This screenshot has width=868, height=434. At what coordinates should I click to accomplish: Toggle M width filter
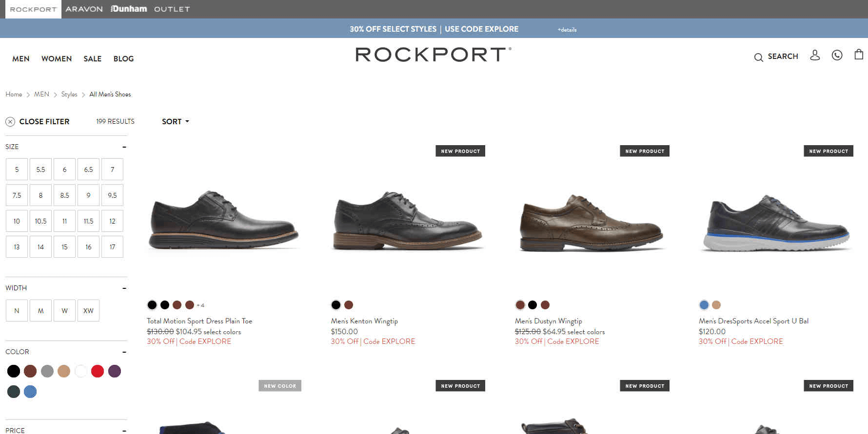pos(40,311)
